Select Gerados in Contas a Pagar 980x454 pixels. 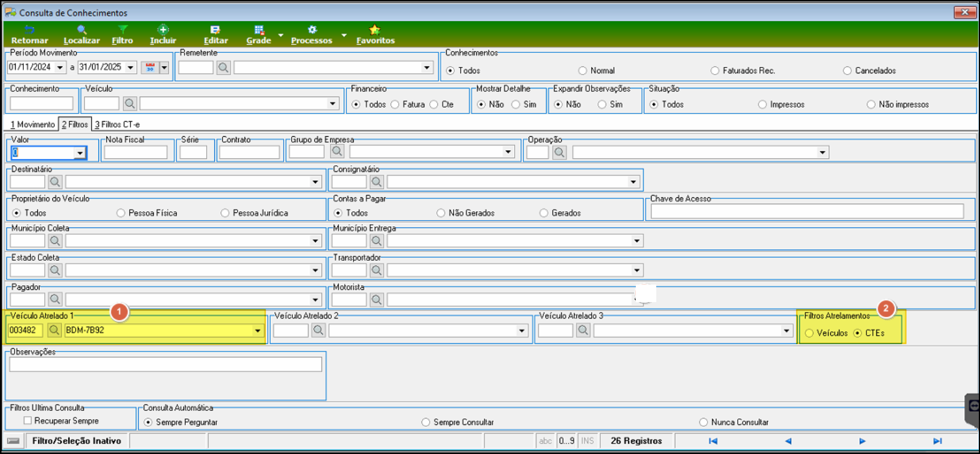[x=543, y=213]
